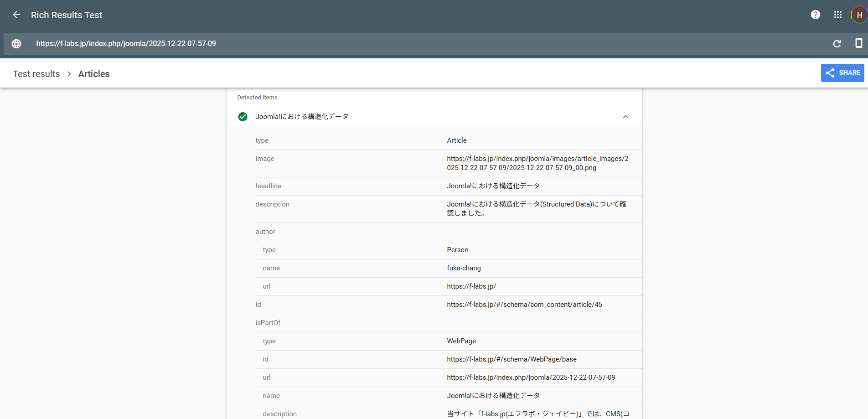Image resolution: width=868 pixels, height=419 pixels.
Task: Click the Article type value
Action: (x=456, y=140)
